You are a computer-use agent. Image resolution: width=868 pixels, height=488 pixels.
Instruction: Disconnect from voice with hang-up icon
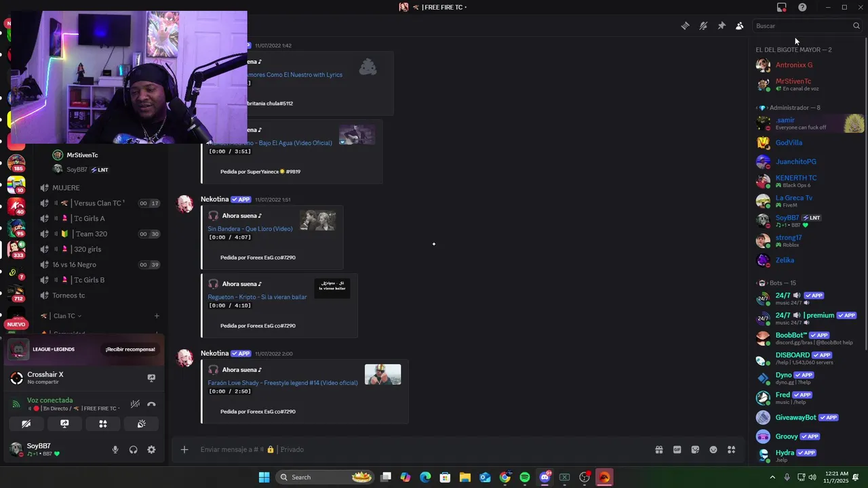click(151, 404)
